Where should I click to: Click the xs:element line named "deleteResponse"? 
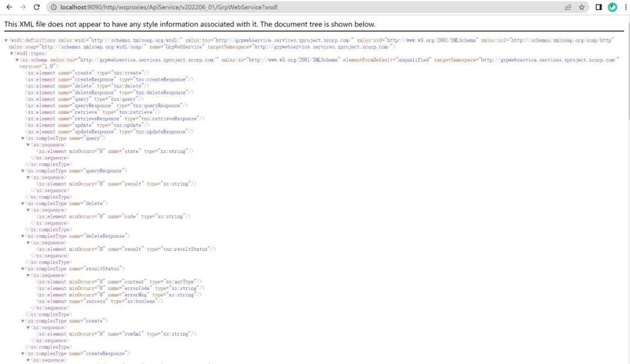click(109, 92)
